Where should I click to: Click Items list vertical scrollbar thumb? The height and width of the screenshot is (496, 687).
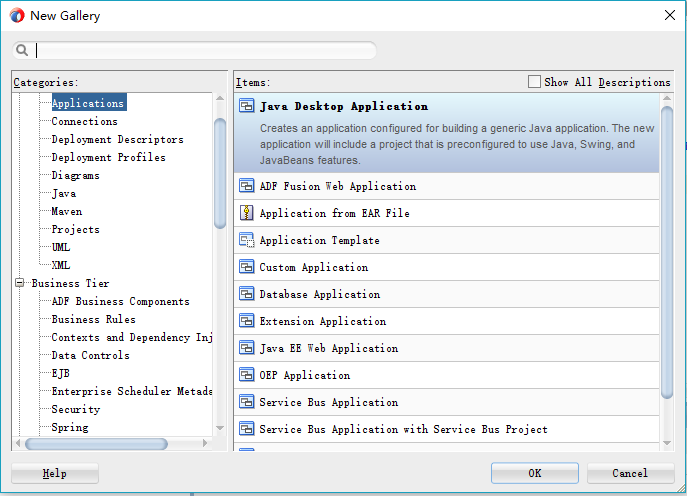point(667,252)
